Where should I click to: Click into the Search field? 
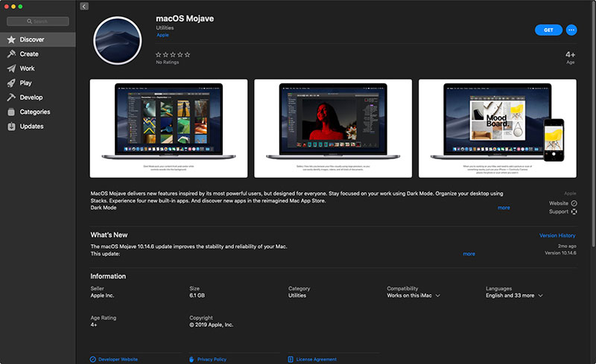(39, 22)
